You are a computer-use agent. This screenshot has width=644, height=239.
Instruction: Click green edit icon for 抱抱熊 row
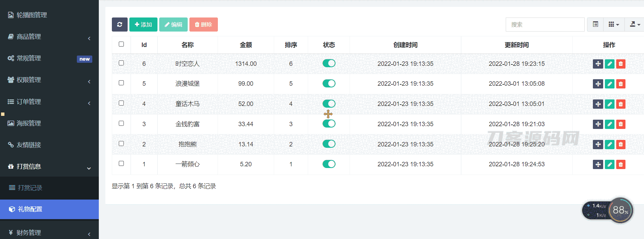pyautogui.click(x=610, y=144)
